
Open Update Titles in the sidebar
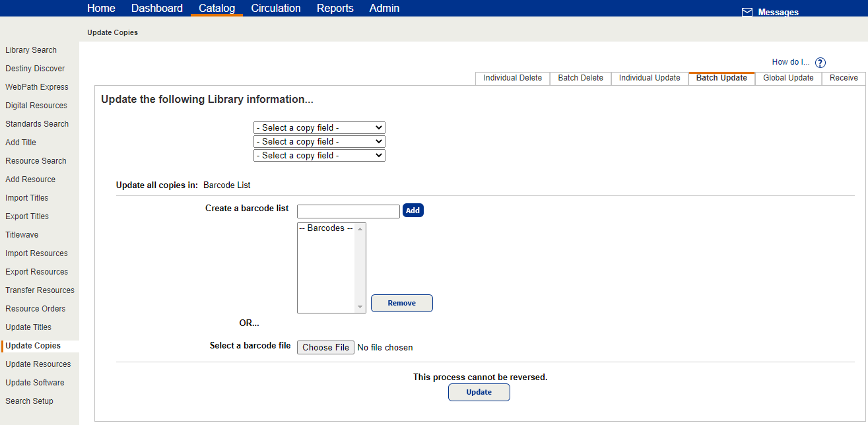click(28, 327)
